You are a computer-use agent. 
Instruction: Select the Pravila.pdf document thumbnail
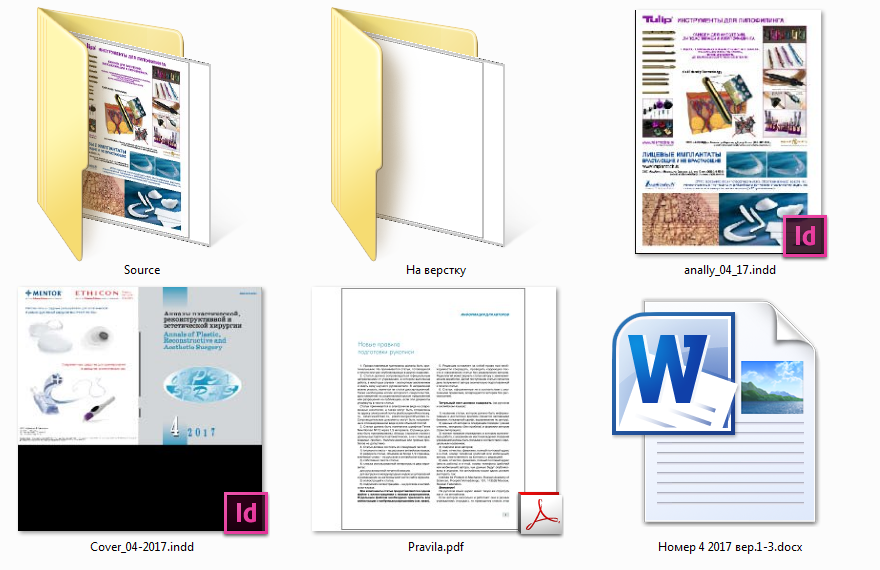[436, 410]
